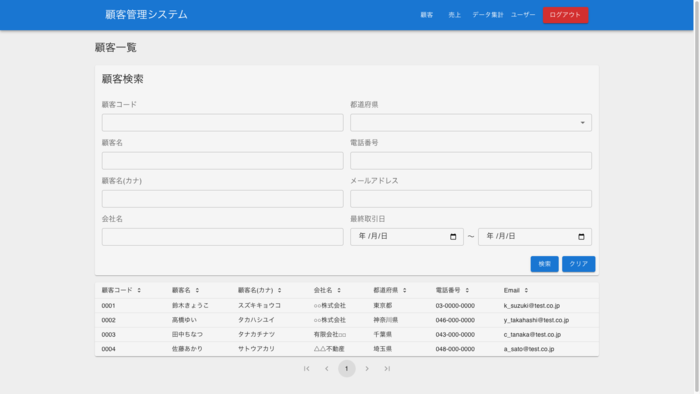Click email k_suzuki@test.co.jp
Screen dimensions: 700x394
click(x=532, y=306)
